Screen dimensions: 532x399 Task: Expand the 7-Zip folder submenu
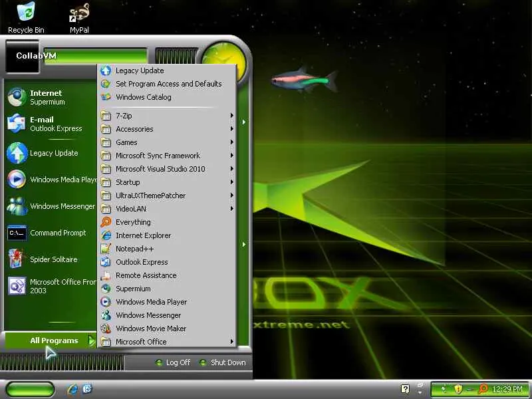click(x=168, y=116)
